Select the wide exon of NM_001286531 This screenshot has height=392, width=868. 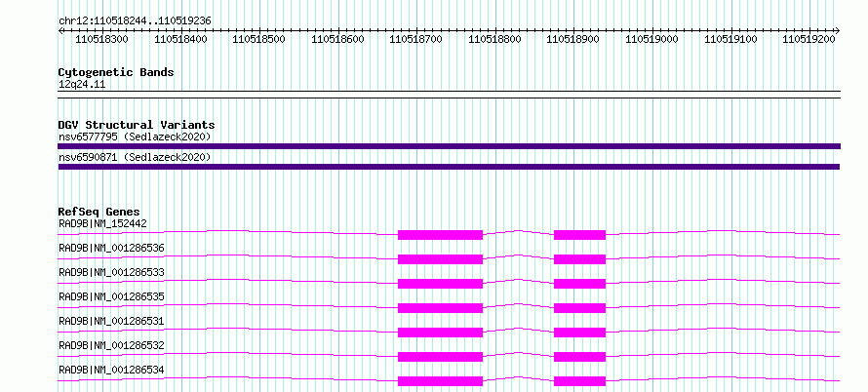point(440,333)
